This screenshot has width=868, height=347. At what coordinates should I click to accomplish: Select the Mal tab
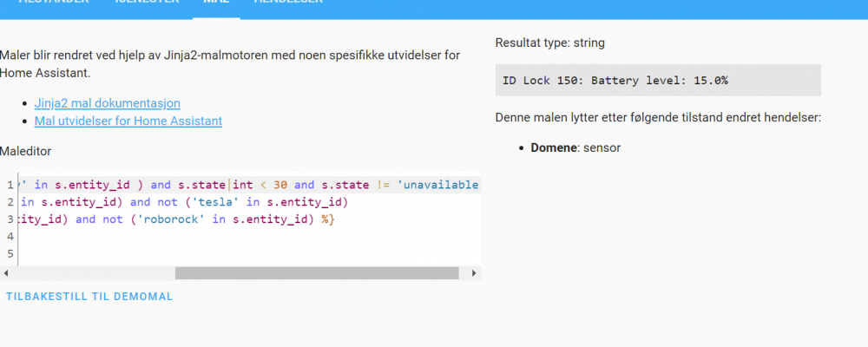[216, 3]
